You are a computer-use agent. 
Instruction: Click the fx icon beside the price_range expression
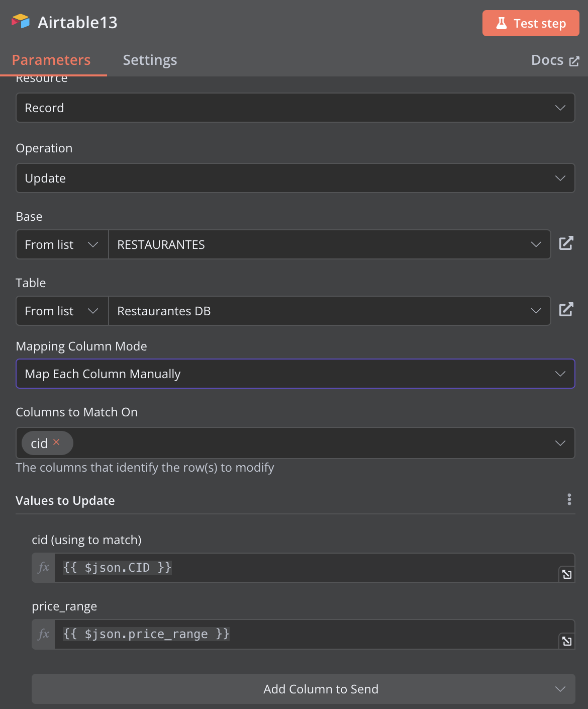pyautogui.click(x=44, y=634)
